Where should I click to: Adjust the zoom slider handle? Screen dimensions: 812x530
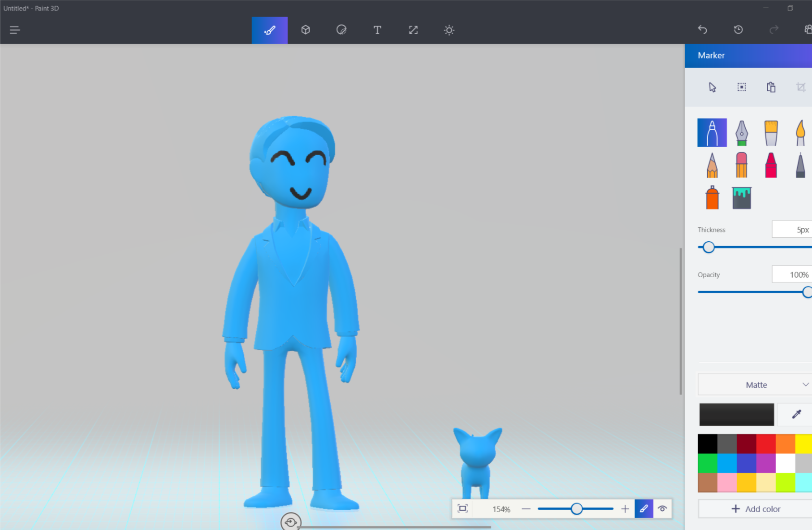[x=576, y=509]
